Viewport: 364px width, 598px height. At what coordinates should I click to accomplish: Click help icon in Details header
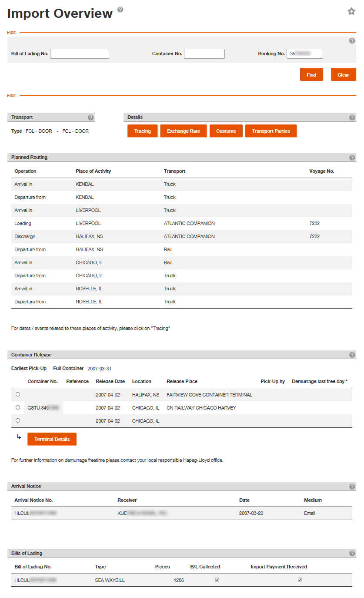(352, 118)
